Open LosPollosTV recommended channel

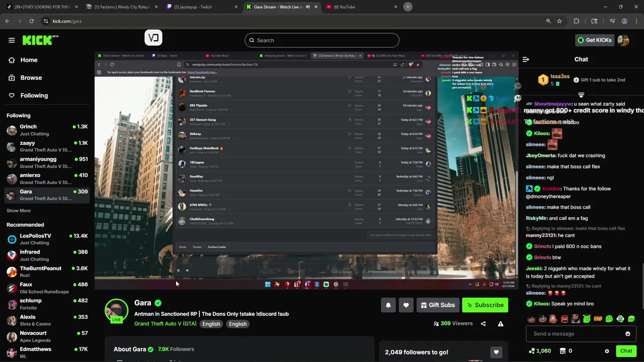click(47, 239)
